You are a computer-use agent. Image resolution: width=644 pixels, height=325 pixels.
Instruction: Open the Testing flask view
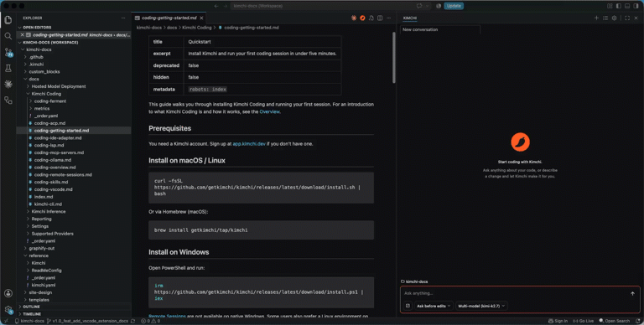tap(8, 68)
